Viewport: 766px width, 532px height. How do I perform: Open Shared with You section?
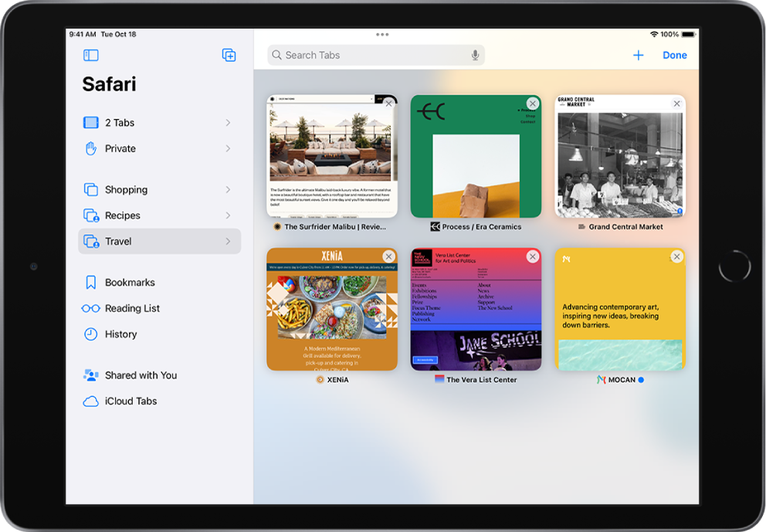tap(141, 375)
